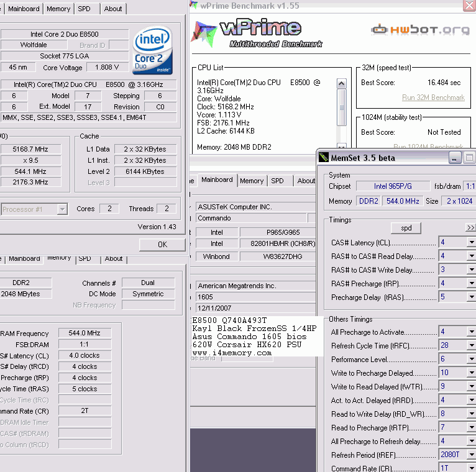The image size is (476, 472).
Task: Click the Level 2 6144 KBytes cache value
Action: point(145,171)
